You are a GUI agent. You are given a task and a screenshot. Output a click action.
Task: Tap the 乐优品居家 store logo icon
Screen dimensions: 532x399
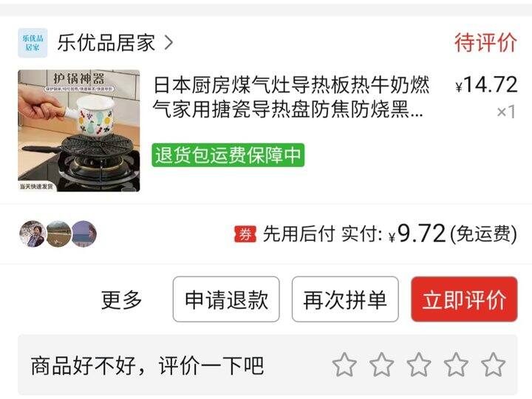[33, 43]
